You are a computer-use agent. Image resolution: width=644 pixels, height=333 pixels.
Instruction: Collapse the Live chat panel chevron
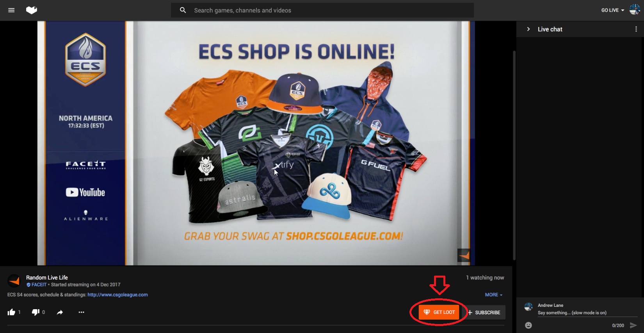[528, 29]
